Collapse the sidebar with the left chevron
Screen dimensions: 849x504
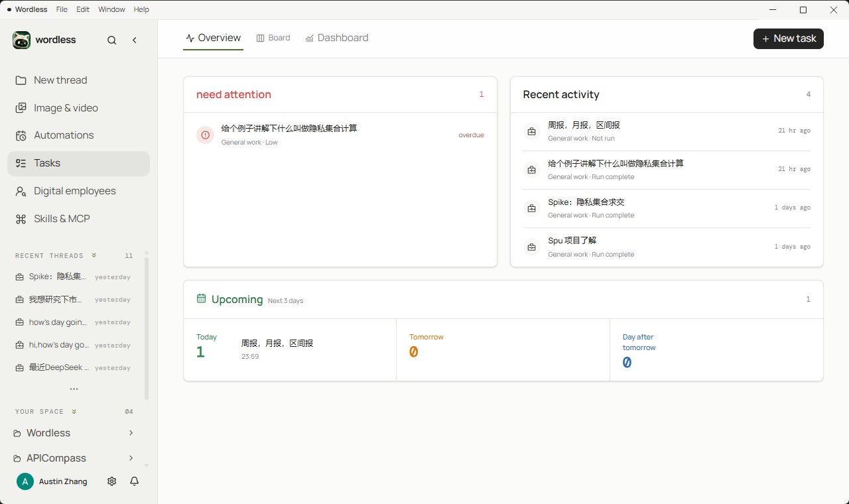(135, 40)
